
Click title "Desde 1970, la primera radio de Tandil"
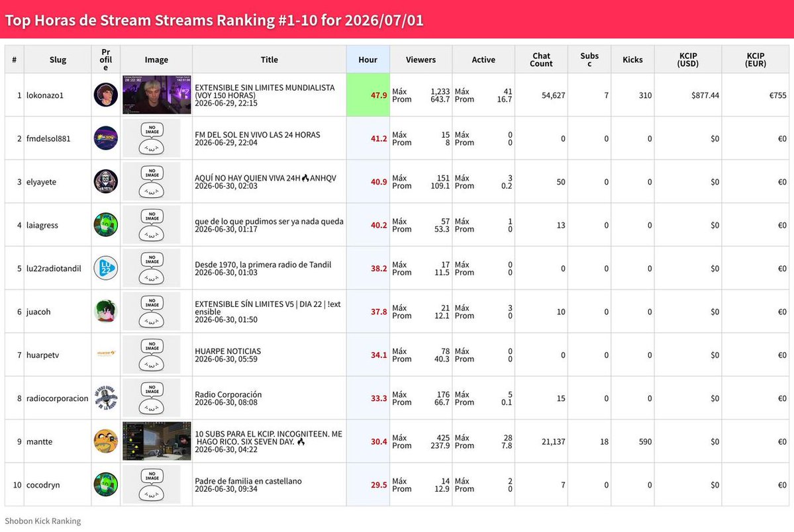(x=264, y=264)
